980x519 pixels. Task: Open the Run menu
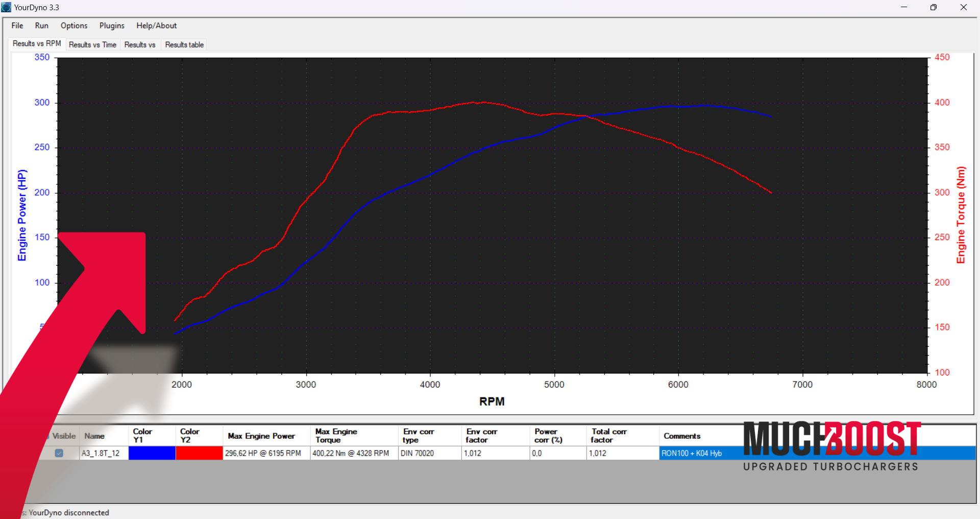point(42,26)
